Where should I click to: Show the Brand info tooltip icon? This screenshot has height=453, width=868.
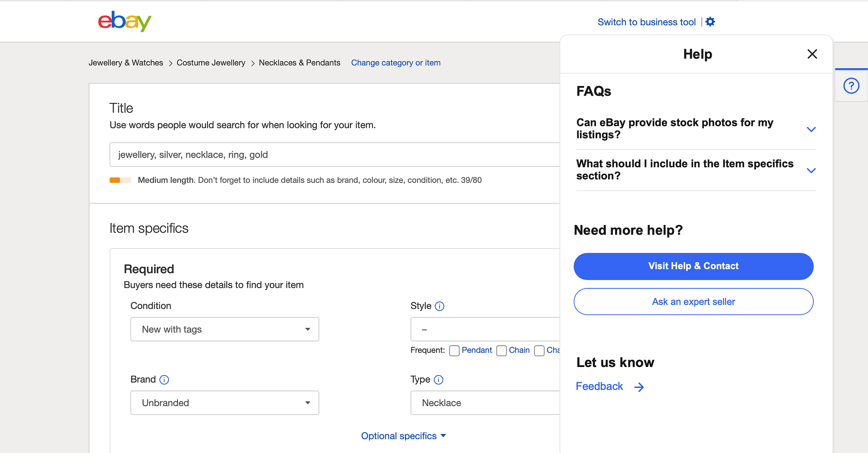[x=164, y=380]
